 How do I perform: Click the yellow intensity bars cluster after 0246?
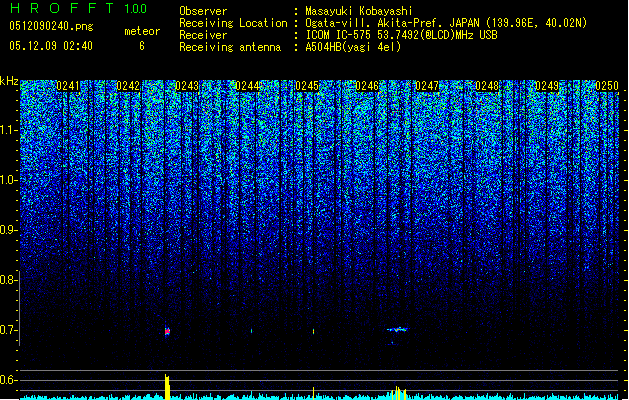(x=399, y=393)
